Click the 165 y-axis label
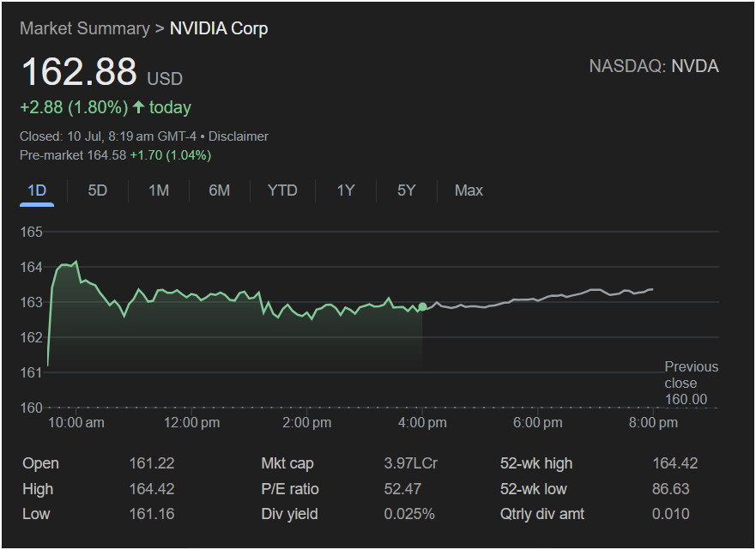 pos(32,232)
